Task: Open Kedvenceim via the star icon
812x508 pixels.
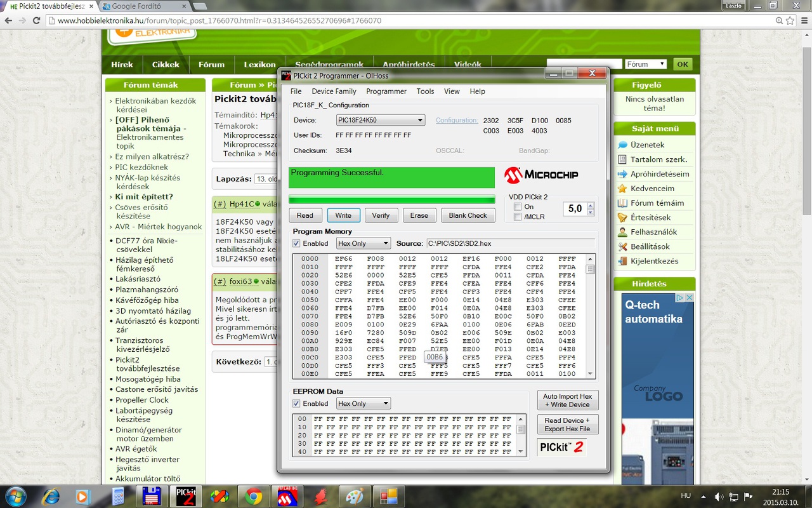Action: point(622,189)
